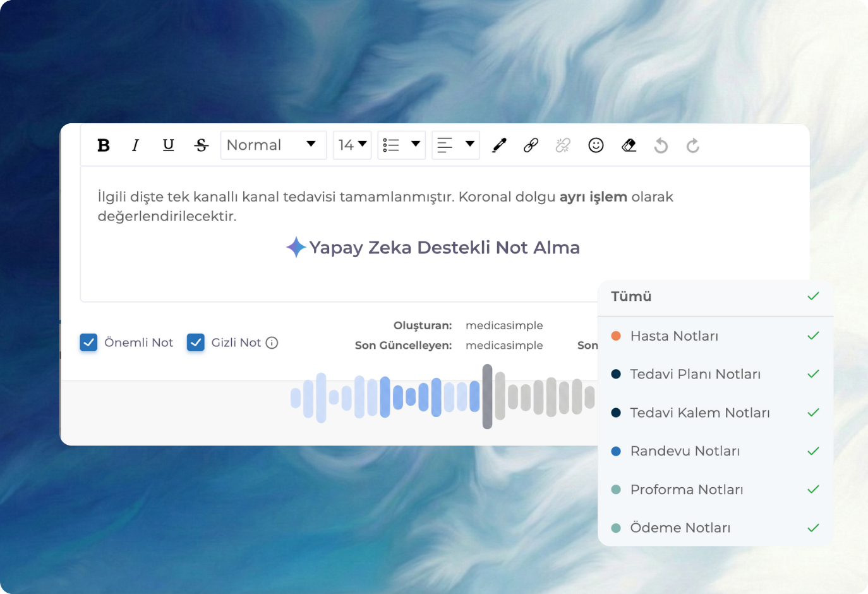Click the checkmark next to Tedavi Kalem Notları
The width and height of the screenshot is (868, 594).
tap(813, 413)
